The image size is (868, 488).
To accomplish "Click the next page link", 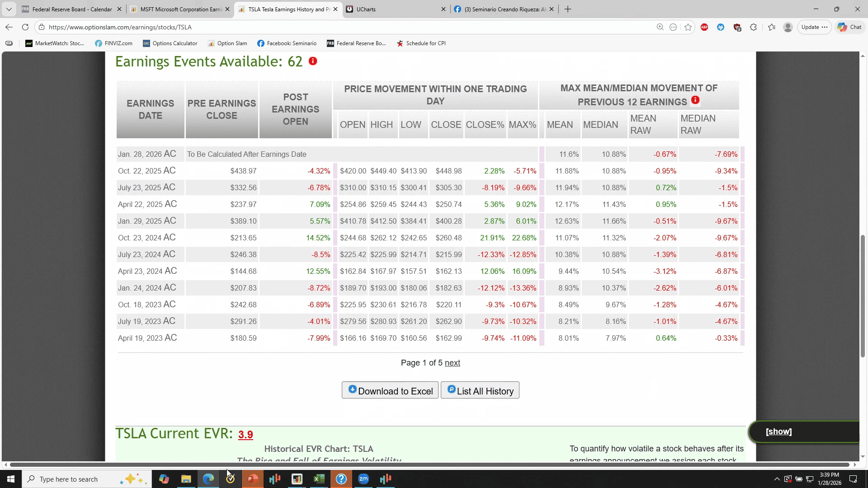I will click(x=452, y=363).
